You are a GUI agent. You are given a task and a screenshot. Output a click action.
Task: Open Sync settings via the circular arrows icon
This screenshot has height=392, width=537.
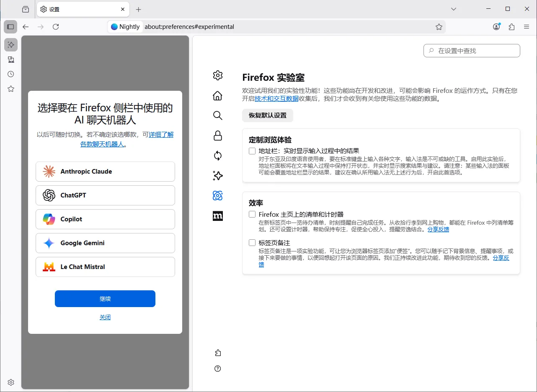(217, 155)
